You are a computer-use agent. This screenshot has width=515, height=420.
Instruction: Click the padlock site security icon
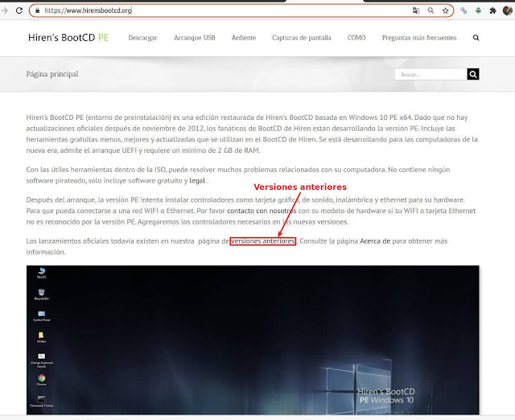38,10
